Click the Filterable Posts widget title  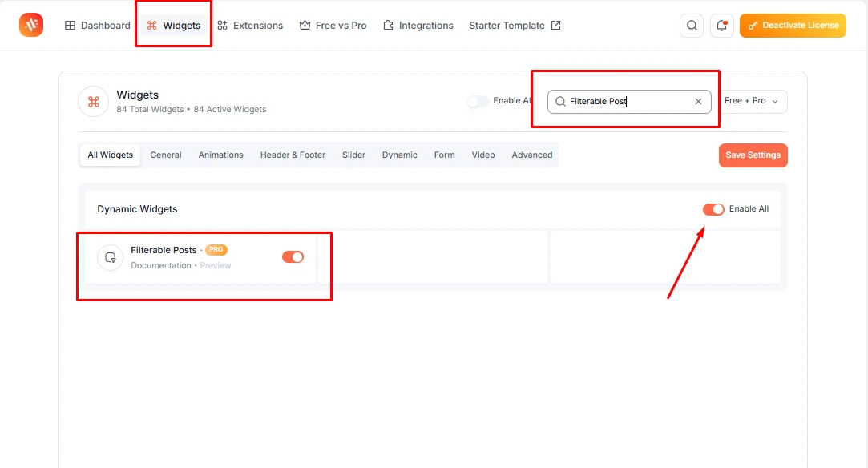point(164,250)
